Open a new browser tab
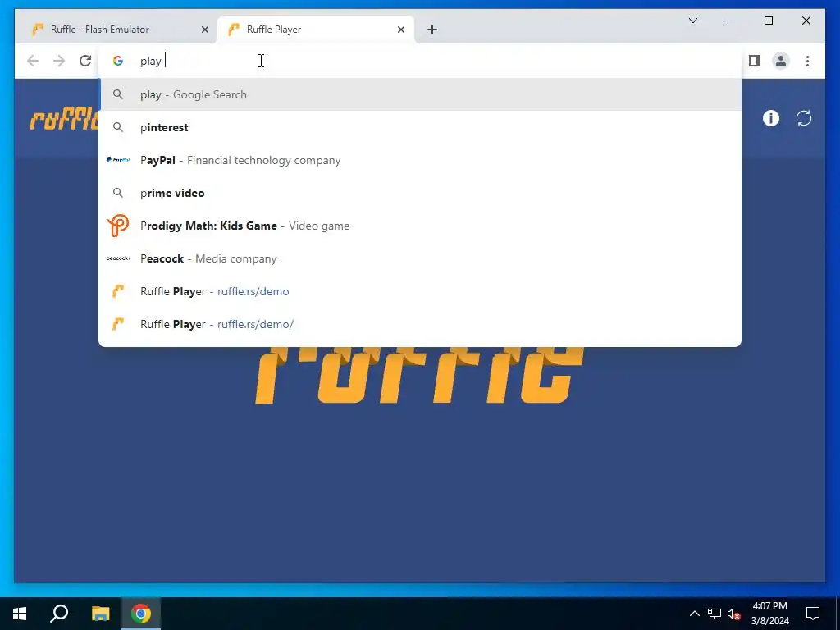Viewport: 840px width, 630px height. tap(432, 30)
